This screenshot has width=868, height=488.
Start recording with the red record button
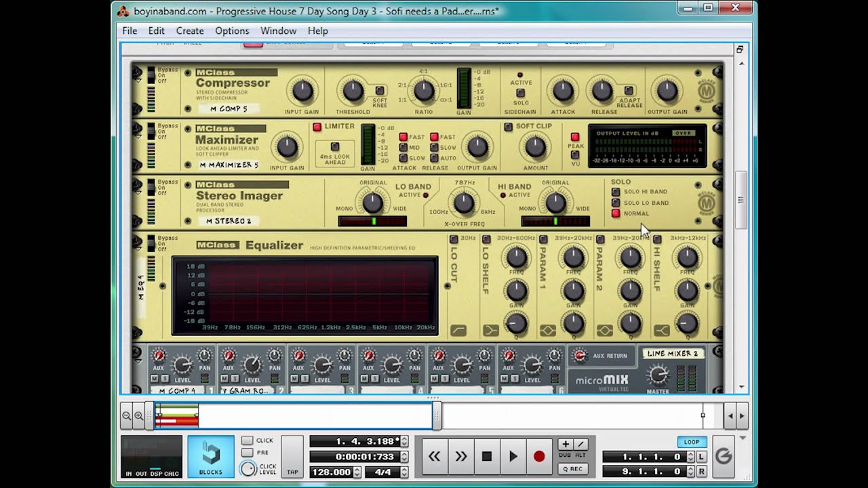coord(539,457)
